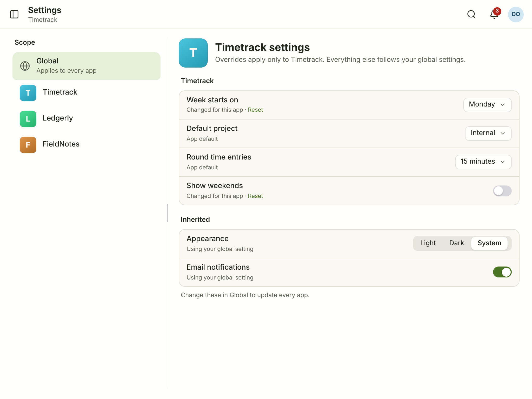Select the FieldNotes scope label
Viewport: 532px width, 399px height.
61,144
